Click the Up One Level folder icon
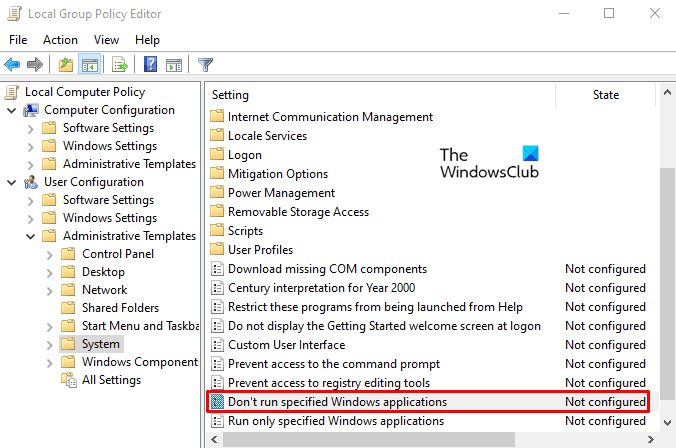 click(x=65, y=65)
